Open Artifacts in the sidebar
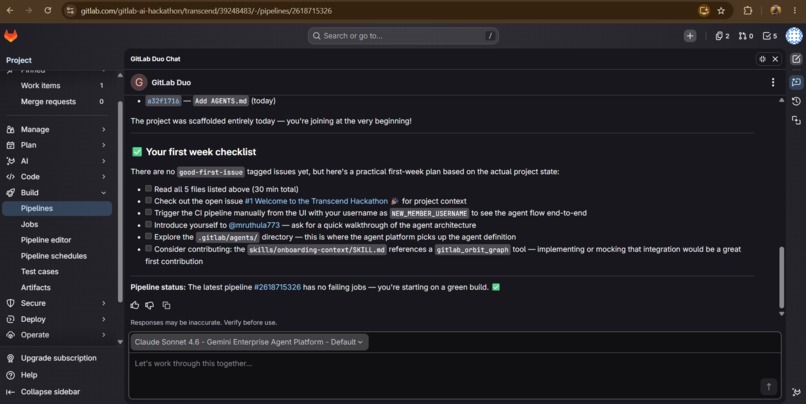Screen dimensions: 806x404 pyautogui.click(x=57, y=287)
